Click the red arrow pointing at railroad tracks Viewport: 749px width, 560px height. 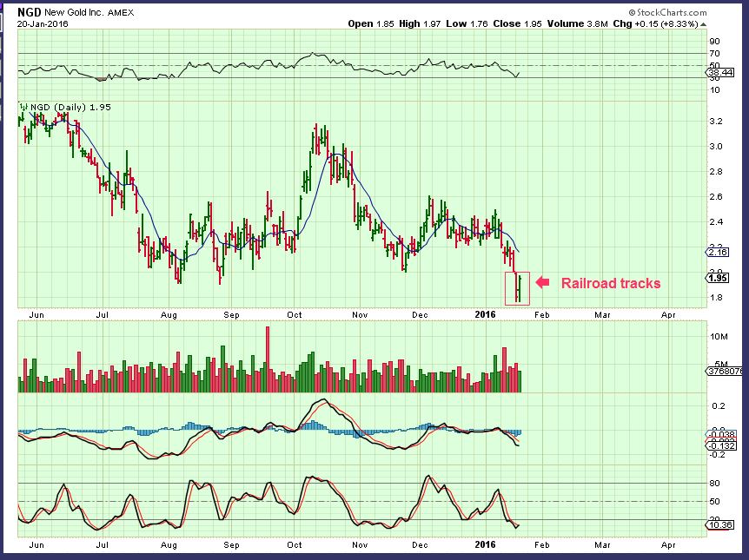542,282
